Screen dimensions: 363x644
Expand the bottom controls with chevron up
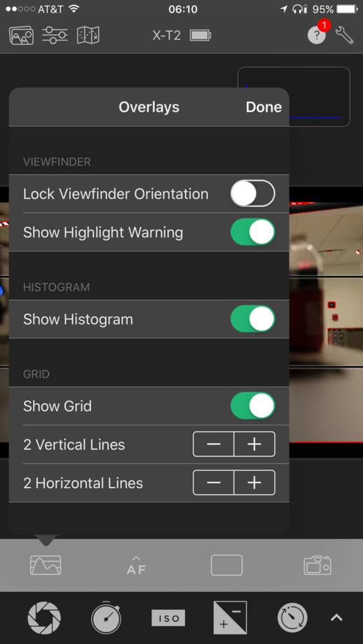(x=337, y=618)
